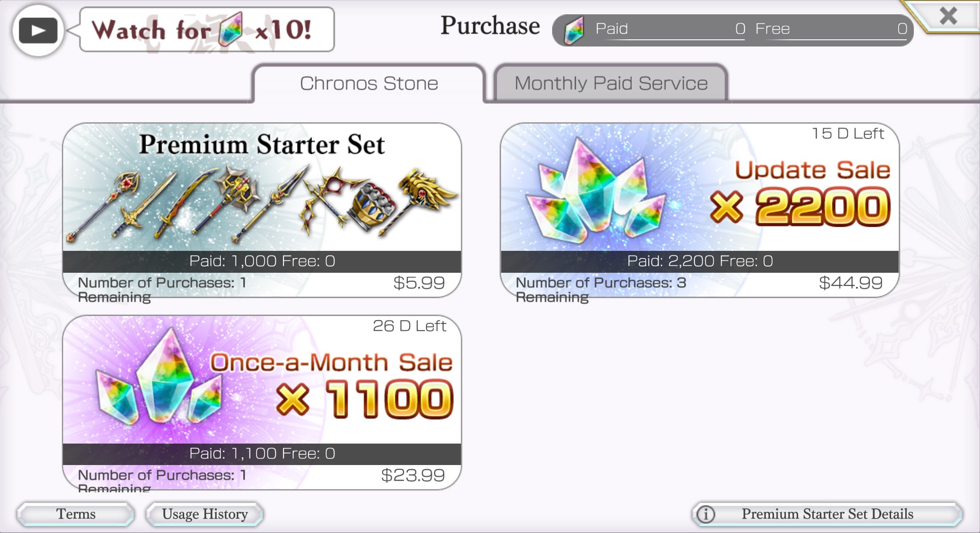Choose the Once-a-Month Sale x1100 bundle
Screen dimensions: 980x533
(262, 402)
